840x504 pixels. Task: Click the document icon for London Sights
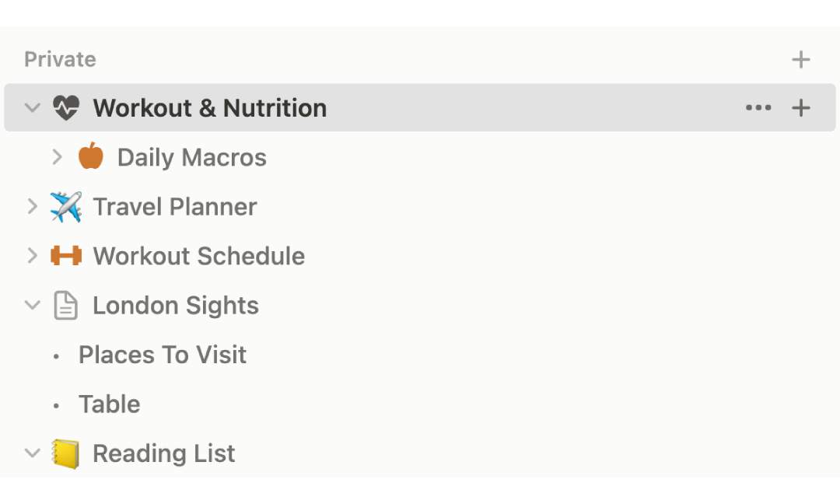[x=66, y=306]
